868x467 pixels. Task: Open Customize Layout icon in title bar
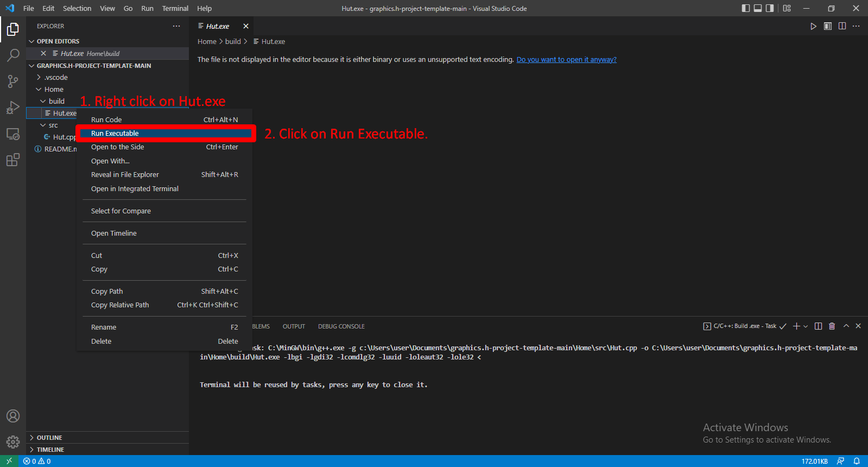787,8
